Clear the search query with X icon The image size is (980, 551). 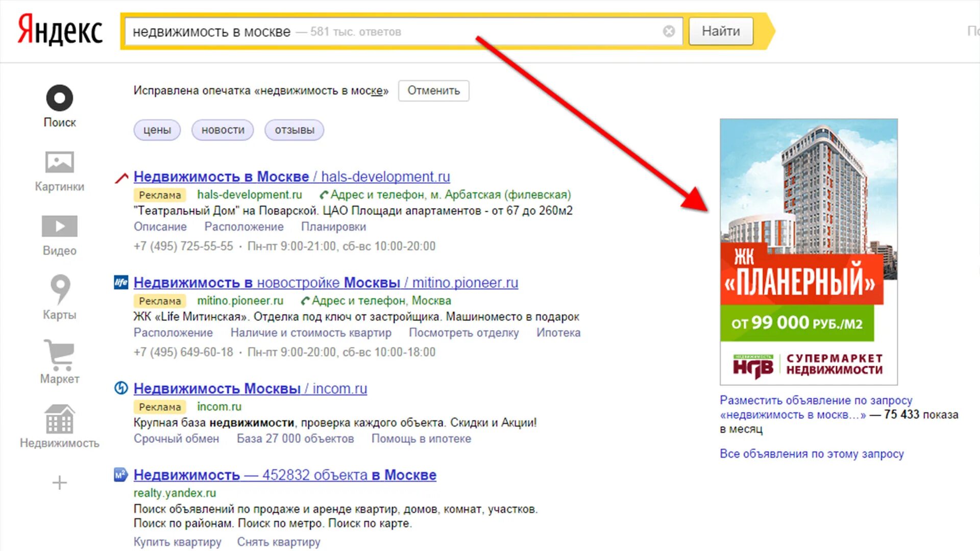click(x=669, y=32)
